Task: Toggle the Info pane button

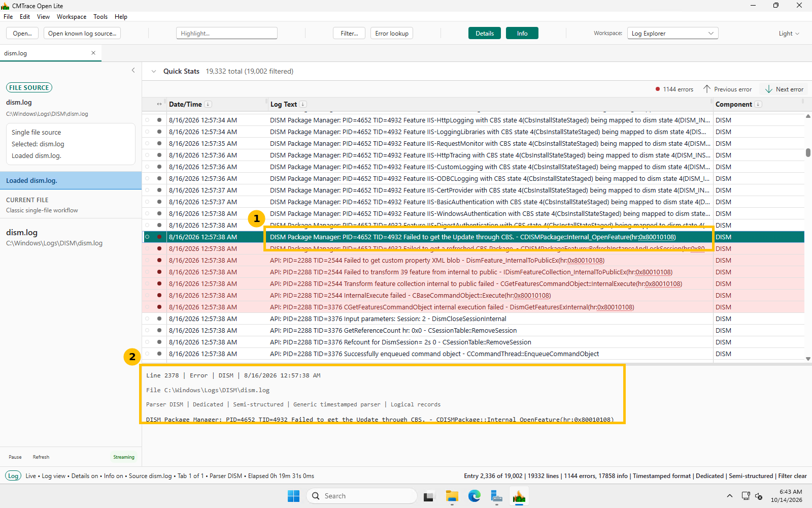Action: click(x=522, y=33)
